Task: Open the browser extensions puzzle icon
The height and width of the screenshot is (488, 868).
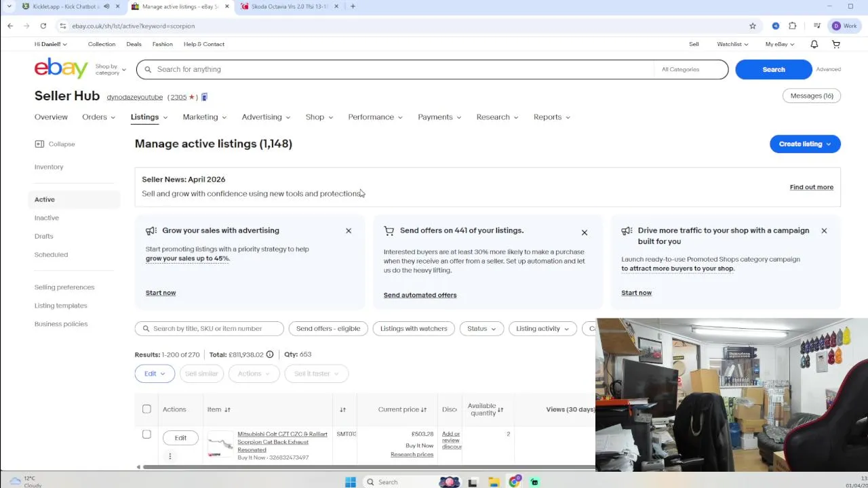Action: pyautogui.click(x=793, y=26)
